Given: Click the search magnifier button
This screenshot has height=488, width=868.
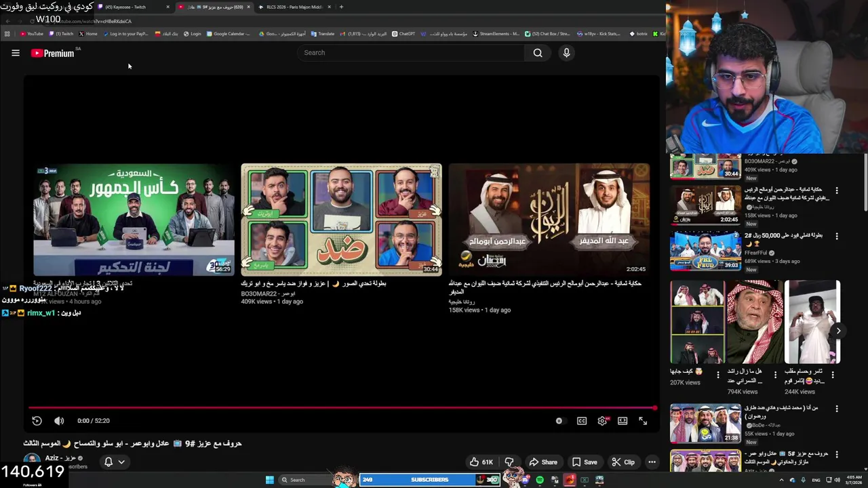Looking at the screenshot, I should click(538, 53).
